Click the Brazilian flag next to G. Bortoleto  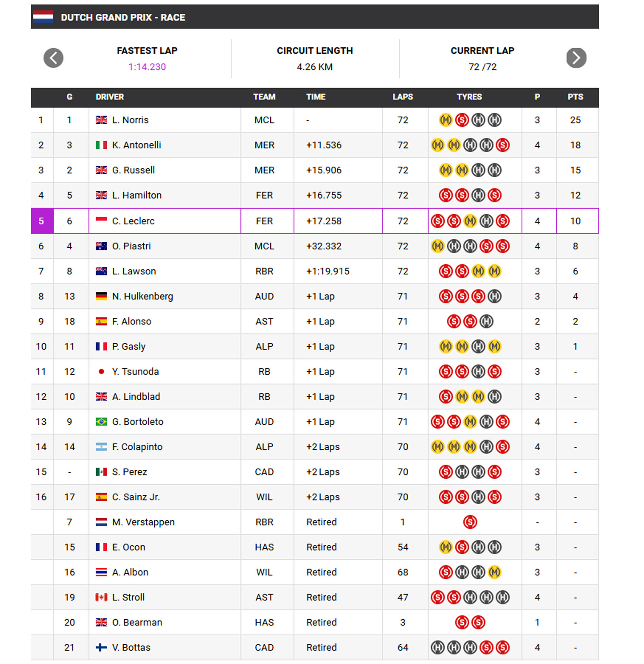(x=101, y=421)
